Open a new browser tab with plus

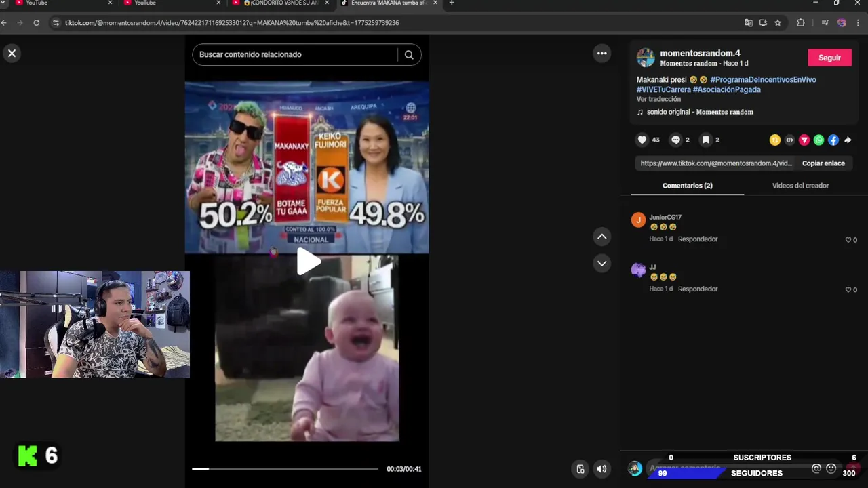(x=452, y=3)
